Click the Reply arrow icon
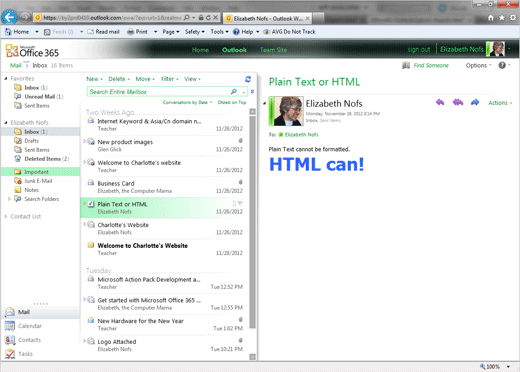This screenshot has width=520, height=372. pos(440,102)
